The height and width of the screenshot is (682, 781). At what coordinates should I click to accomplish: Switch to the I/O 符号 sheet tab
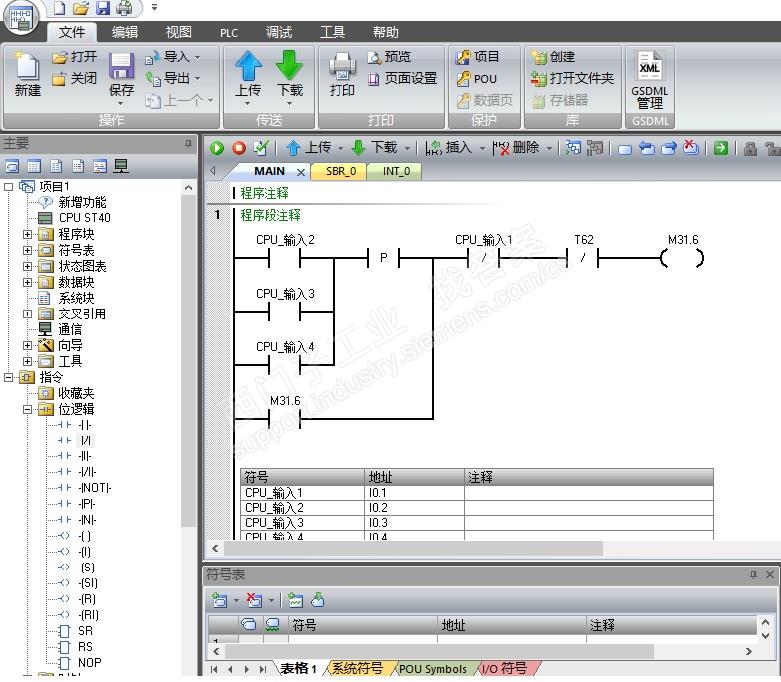tap(505, 669)
